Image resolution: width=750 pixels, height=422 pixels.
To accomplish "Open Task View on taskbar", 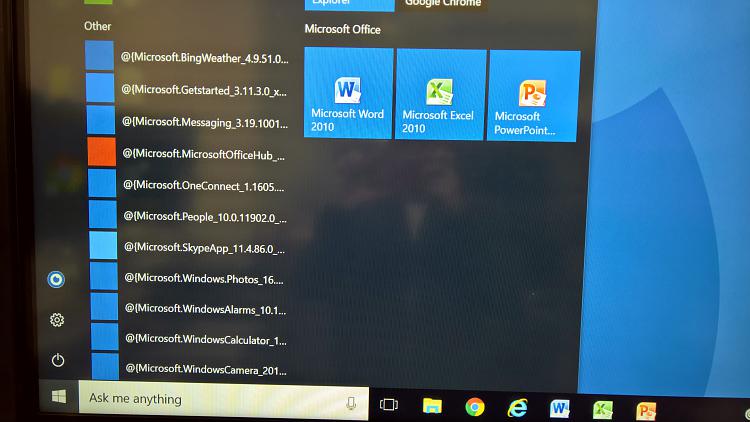I will click(x=388, y=405).
